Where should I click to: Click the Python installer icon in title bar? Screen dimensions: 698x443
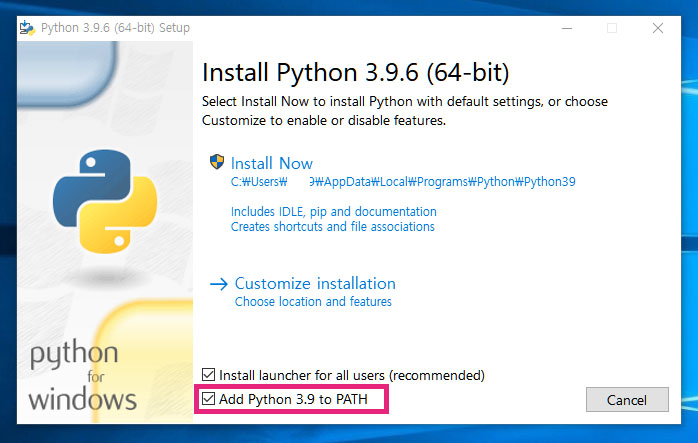point(27,28)
